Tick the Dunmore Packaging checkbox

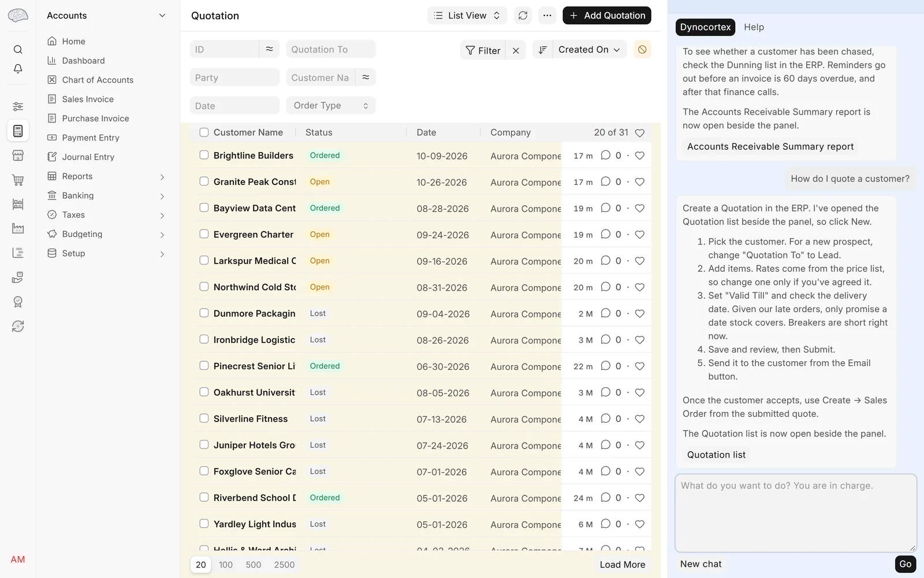click(x=204, y=313)
